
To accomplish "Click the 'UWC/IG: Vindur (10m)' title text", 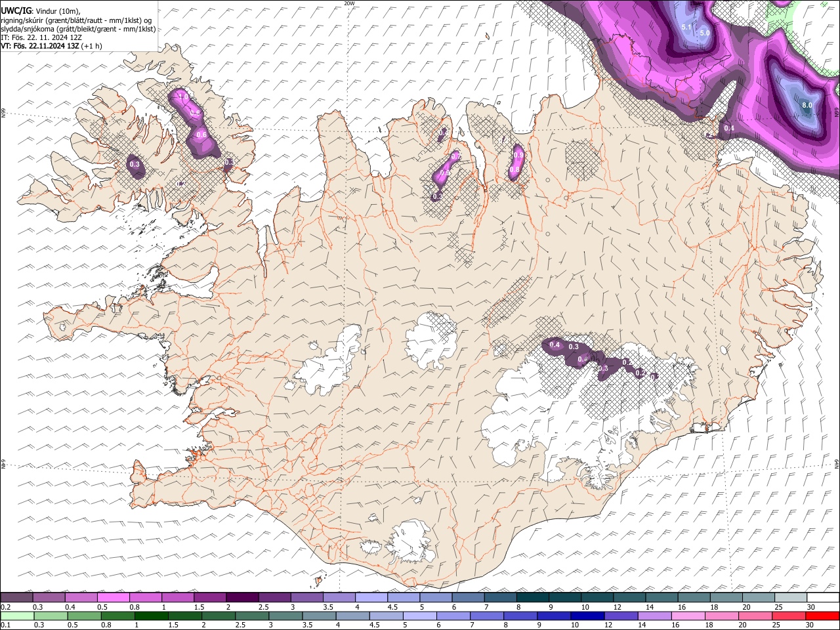I will pos(41,10).
